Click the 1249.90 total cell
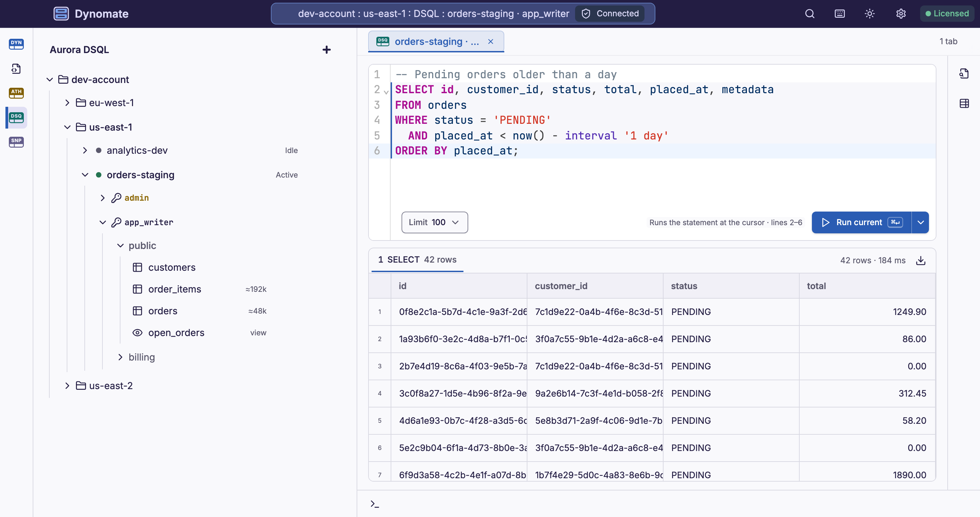 pyautogui.click(x=867, y=312)
